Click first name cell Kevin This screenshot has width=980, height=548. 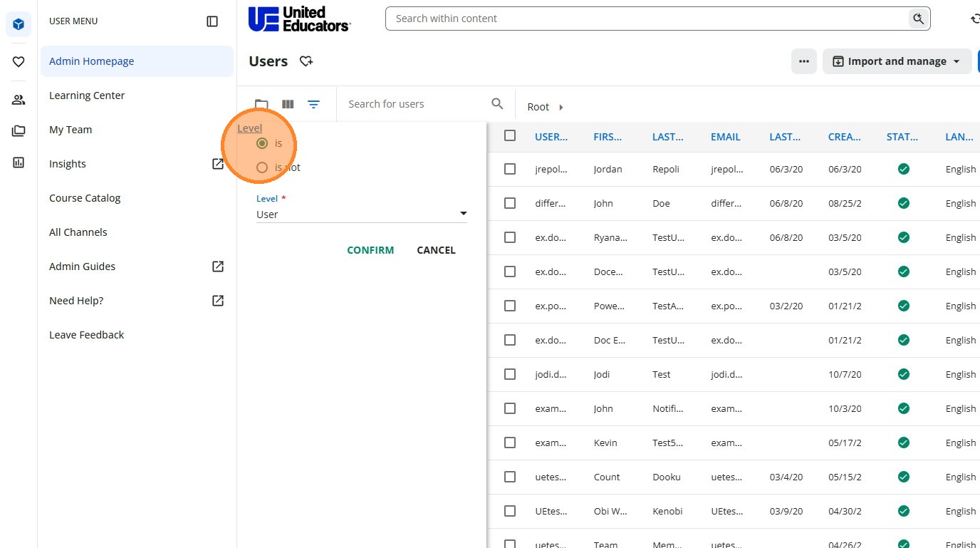[605, 443]
